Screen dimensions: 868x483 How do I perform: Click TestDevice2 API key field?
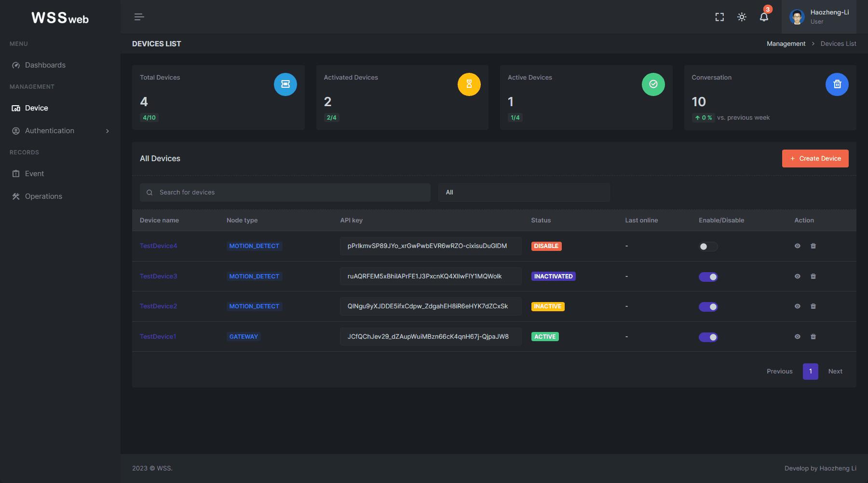tap(431, 306)
